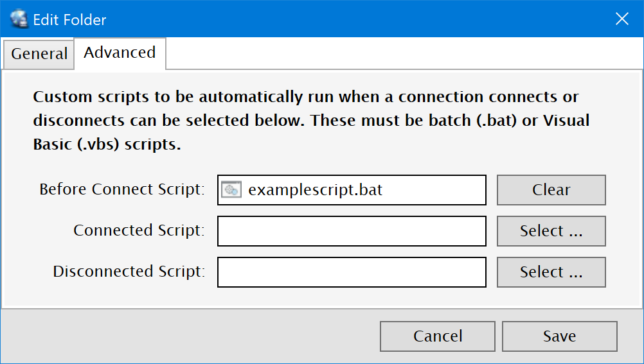Save the folder settings
The height and width of the screenshot is (364, 644).
pos(559,336)
